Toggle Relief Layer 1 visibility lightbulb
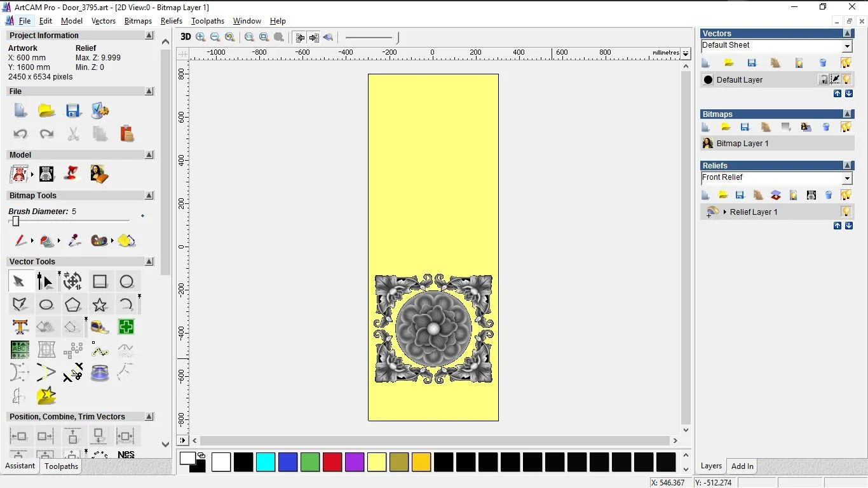 pyautogui.click(x=846, y=212)
